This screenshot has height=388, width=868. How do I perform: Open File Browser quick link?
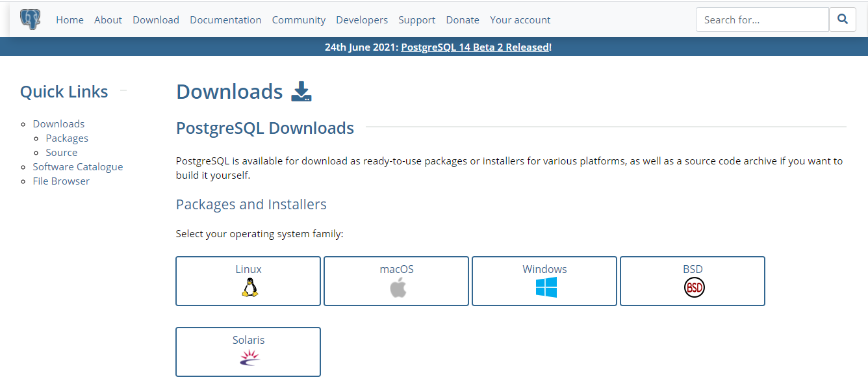[61, 181]
